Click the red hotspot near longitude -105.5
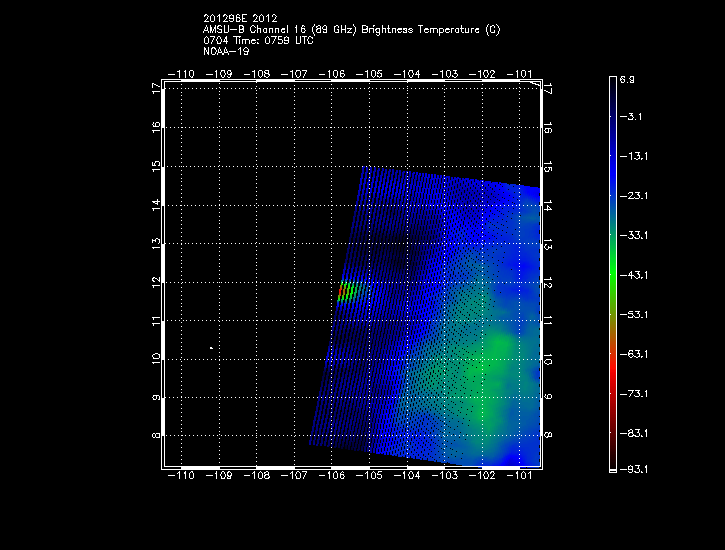The image size is (725, 550). [x=345, y=292]
